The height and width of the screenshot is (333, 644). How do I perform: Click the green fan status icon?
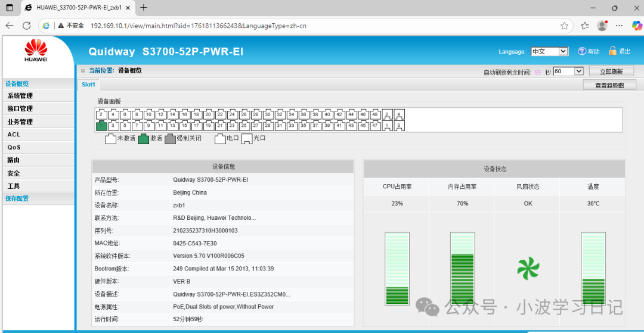528,268
